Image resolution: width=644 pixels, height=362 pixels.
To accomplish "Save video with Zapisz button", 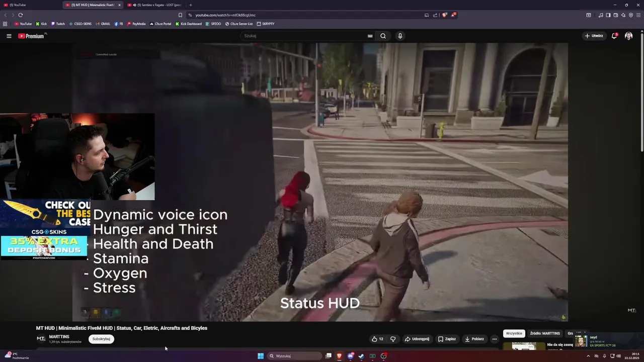I will pyautogui.click(x=447, y=339).
